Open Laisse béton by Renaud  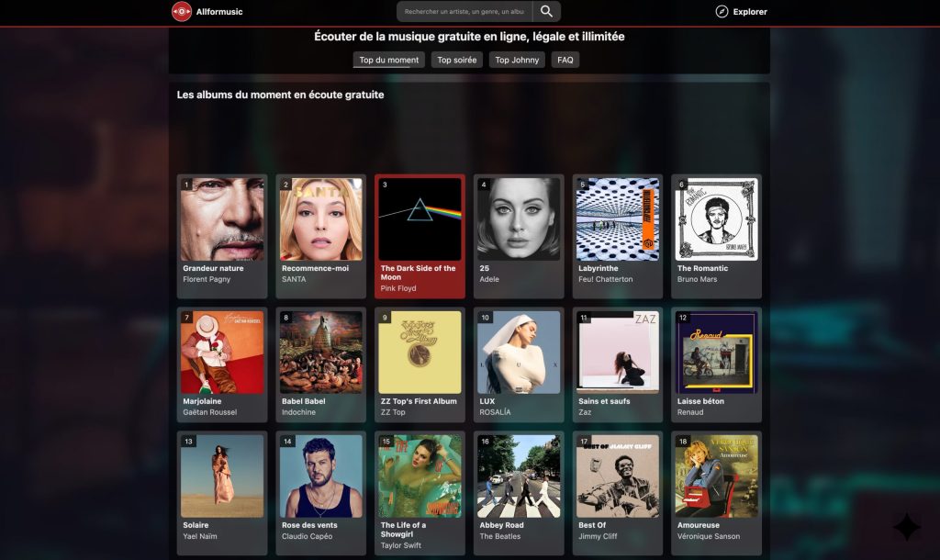tap(717, 352)
